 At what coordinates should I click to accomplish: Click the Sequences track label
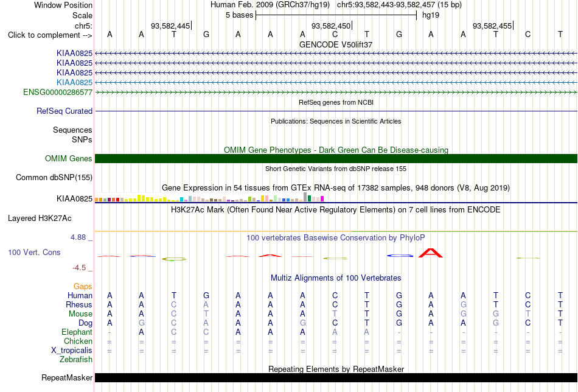point(72,130)
